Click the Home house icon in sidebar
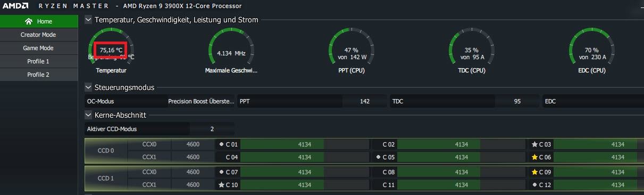 [29, 21]
